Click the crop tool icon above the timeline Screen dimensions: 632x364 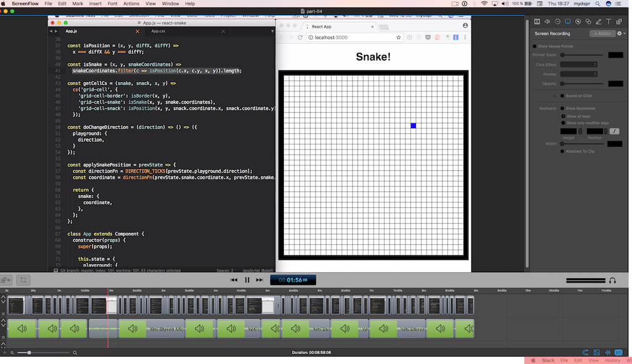[23, 279]
